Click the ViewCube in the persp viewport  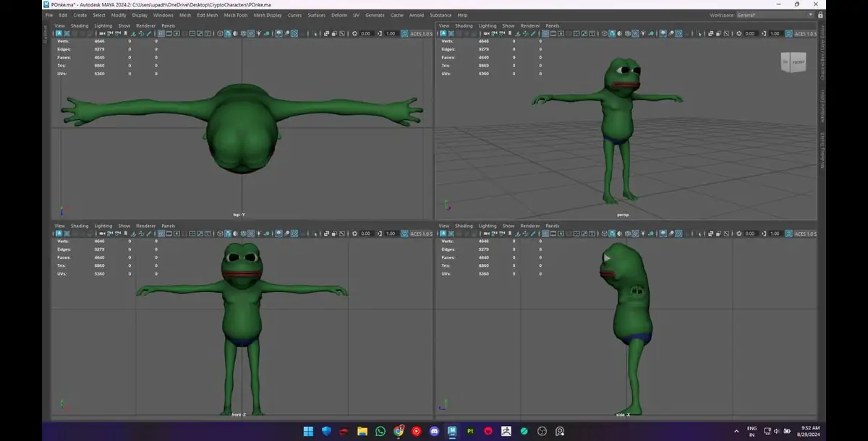pos(793,62)
